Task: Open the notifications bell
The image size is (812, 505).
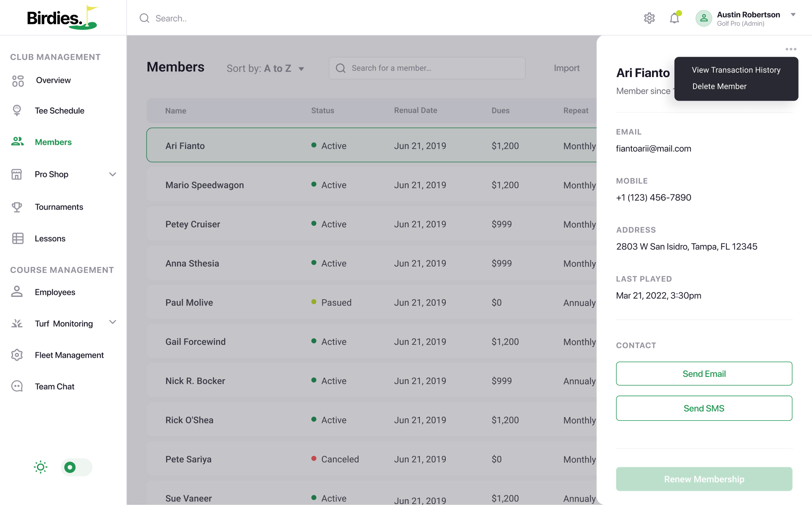Action: tap(675, 18)
